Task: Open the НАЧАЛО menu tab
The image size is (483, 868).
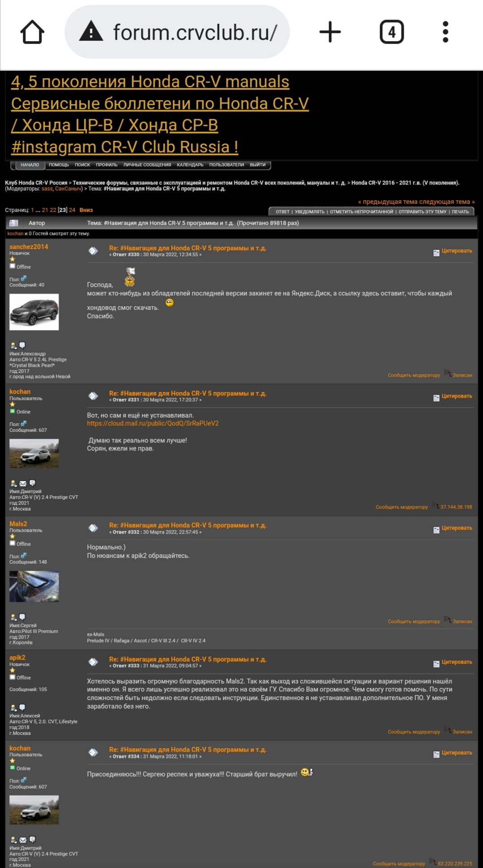Action: 30,165
